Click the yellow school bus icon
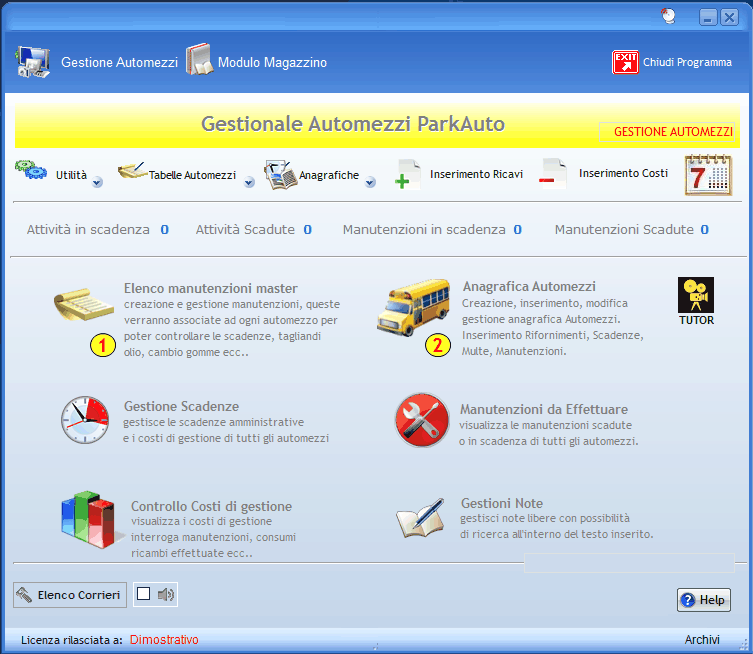The image size is (753, 654). (413, 307)
